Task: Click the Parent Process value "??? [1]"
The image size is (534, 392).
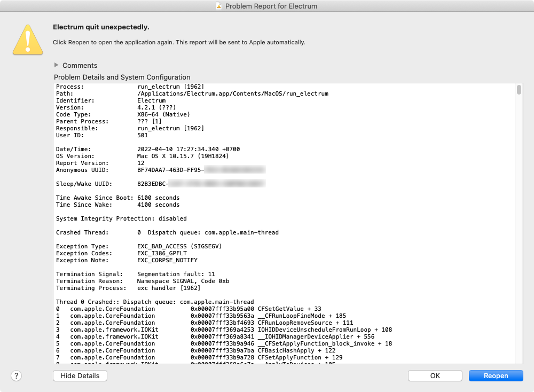Action: pos(150,122)
